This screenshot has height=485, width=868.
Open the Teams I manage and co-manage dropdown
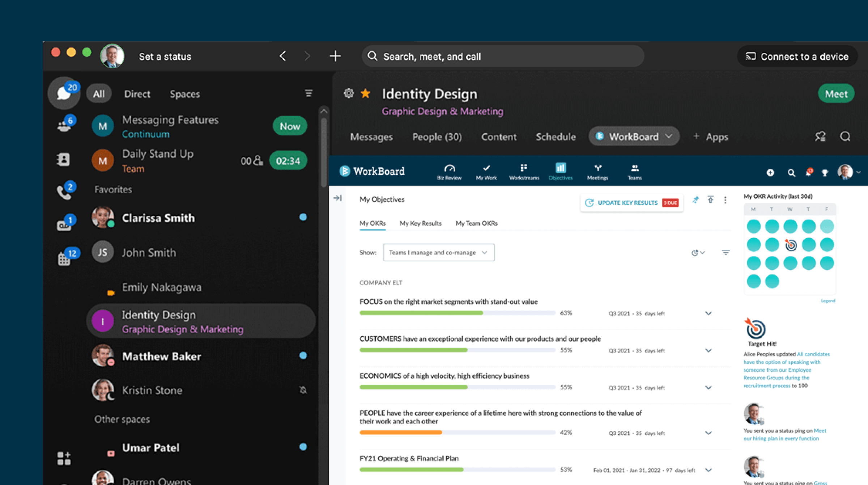tap(438, 252)
